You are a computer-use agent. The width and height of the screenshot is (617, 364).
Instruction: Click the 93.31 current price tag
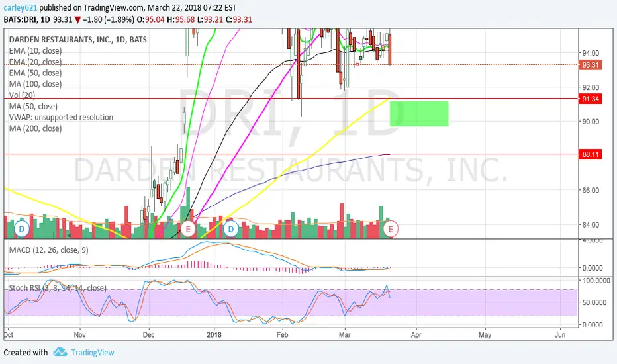[591, 65]
